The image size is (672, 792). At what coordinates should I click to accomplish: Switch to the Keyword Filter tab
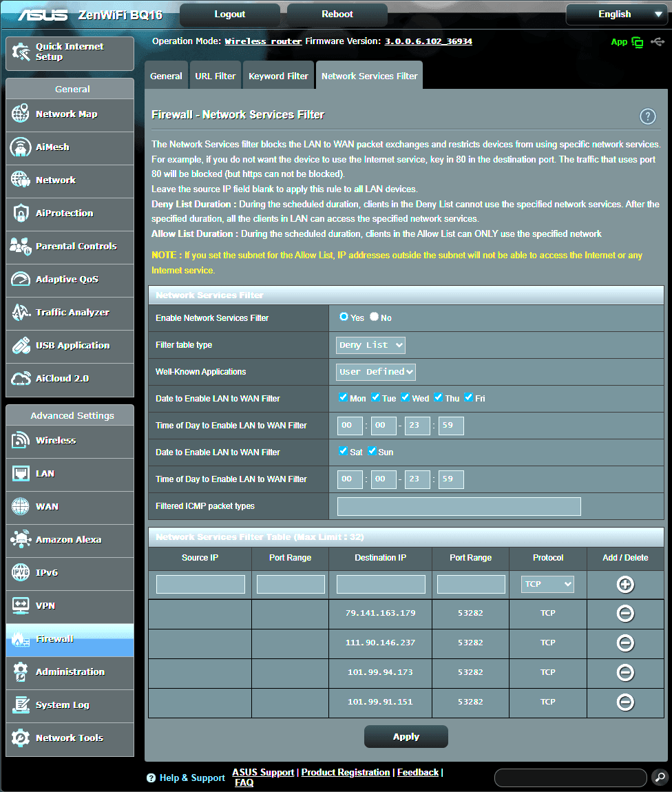pyautogui.click(x=278, y=76)
